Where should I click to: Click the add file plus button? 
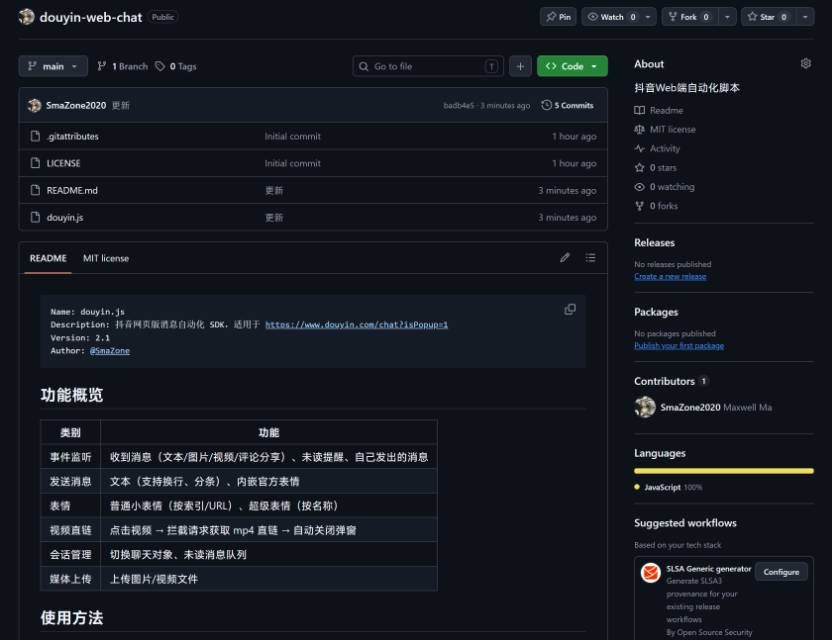pyautogui.click(x=520, y=66)
